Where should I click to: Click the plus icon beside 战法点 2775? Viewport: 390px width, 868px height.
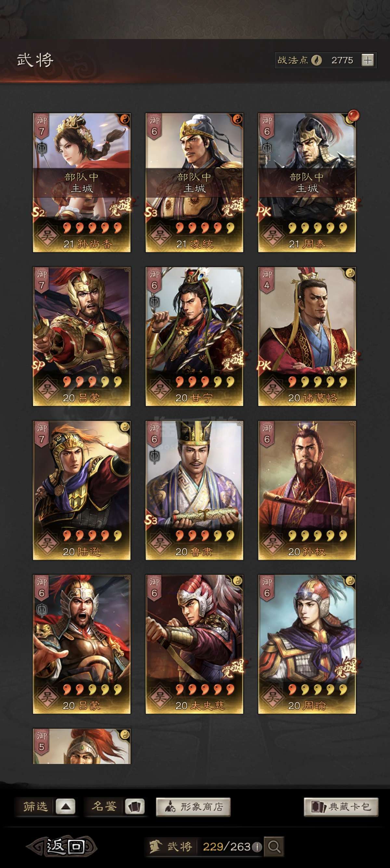coord(368,60)
